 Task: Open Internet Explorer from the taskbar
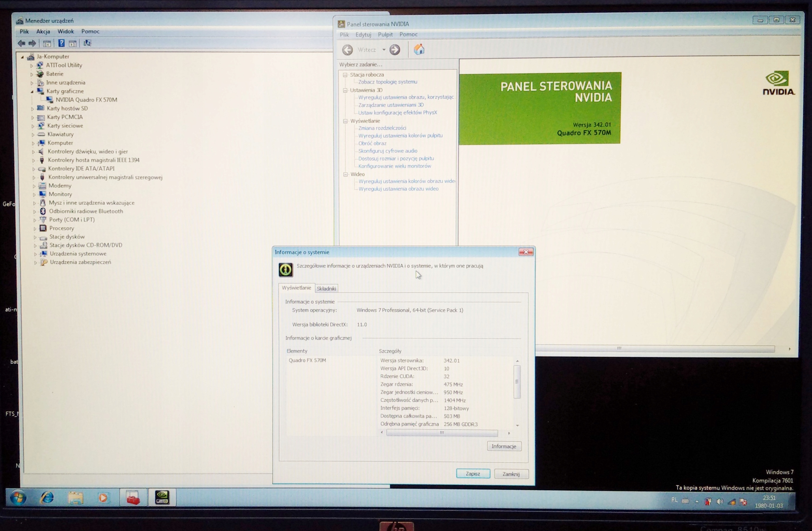coord(47,498)
